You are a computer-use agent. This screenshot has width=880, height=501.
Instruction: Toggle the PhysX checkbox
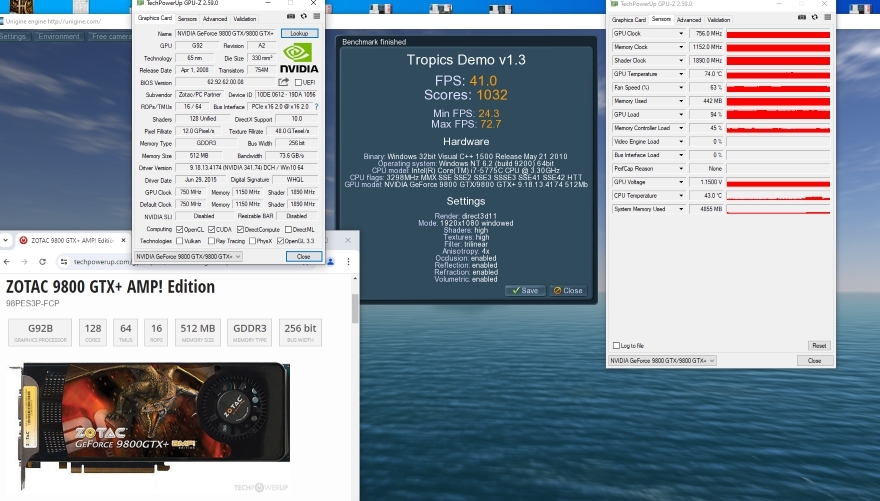pos(252,241)
